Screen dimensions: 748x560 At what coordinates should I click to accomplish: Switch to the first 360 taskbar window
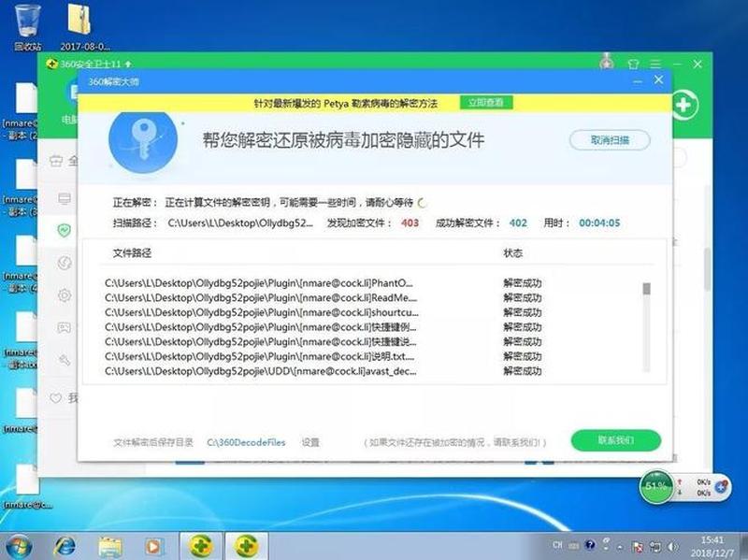(x=200, y=546)
